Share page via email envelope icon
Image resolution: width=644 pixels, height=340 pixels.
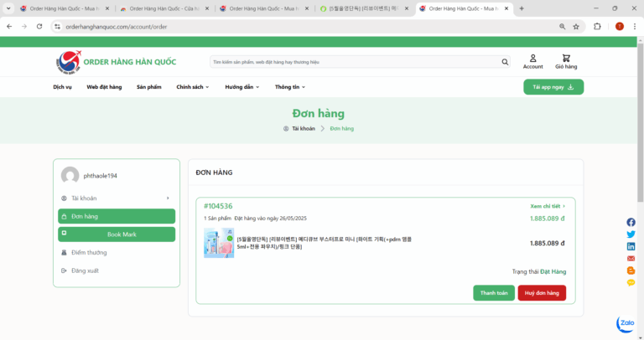pyautogui.click(x=631, y=259)
